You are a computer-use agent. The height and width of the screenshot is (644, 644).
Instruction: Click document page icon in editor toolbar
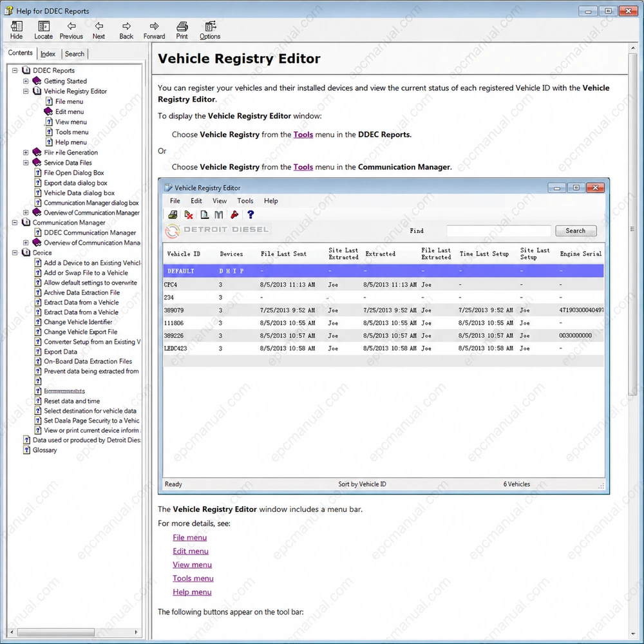click(204, 214)
